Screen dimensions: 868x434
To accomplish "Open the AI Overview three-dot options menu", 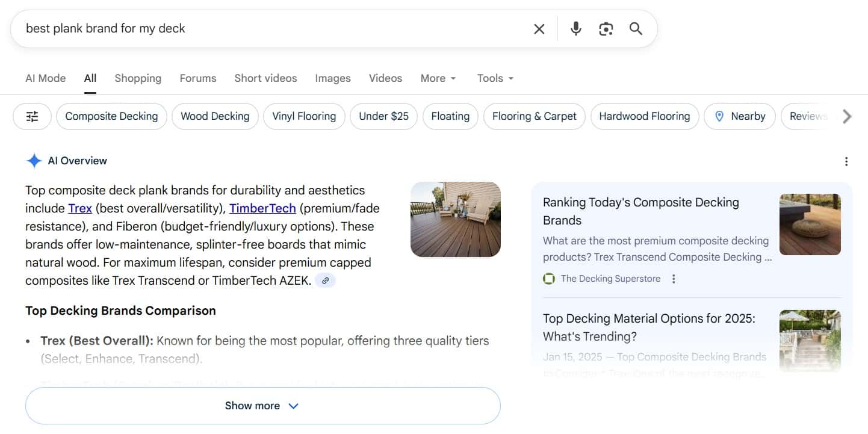I will pyautogui.click(x=846, y=161).
